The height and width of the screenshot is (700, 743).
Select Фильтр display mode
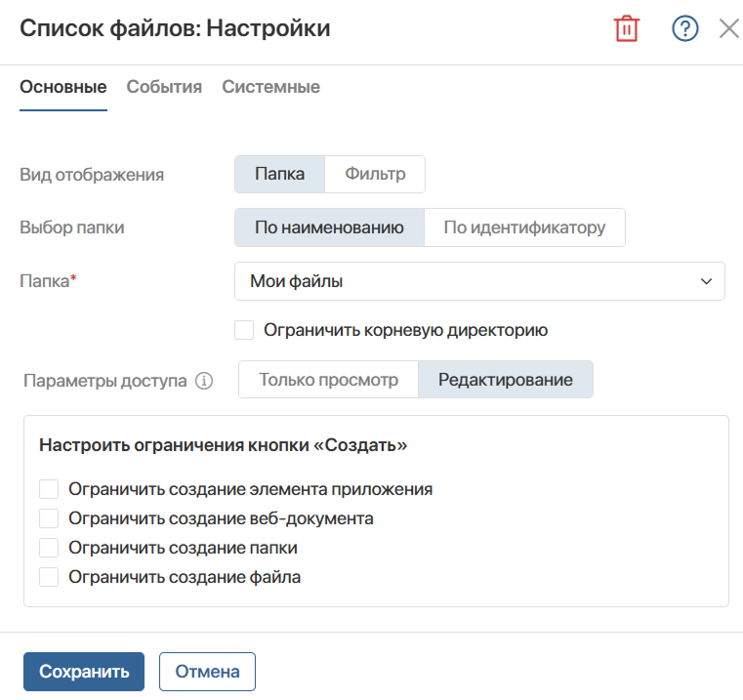point(375,174)
